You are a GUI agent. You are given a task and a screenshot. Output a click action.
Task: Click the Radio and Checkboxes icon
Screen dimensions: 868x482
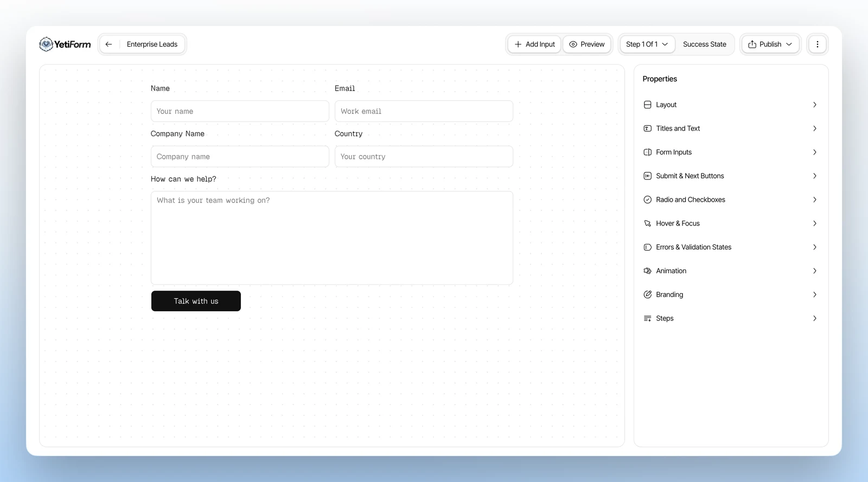[x=647, y=200]
